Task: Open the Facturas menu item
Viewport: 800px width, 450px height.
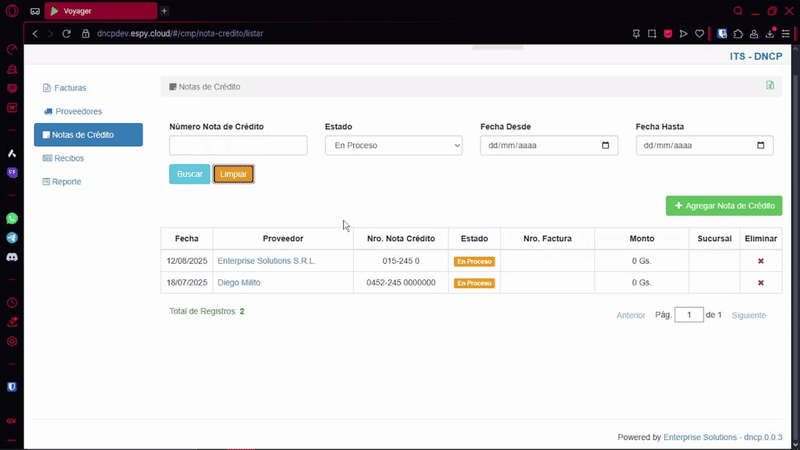Action: click(69, 88)
